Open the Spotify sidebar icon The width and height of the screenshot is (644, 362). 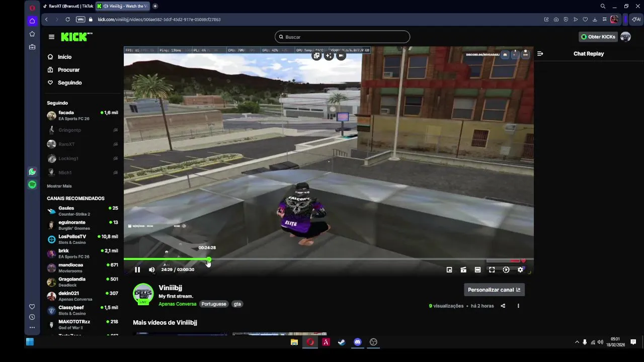[32, 185]
